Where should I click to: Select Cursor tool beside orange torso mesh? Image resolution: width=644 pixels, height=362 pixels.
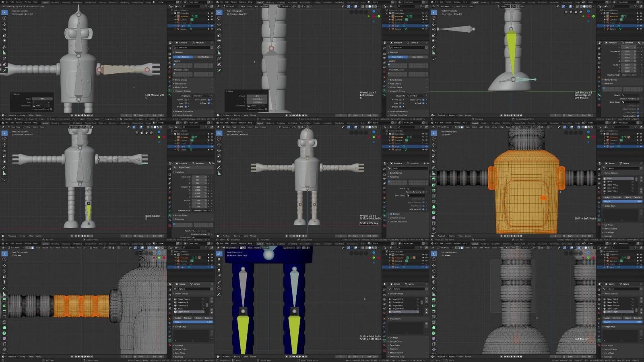pyautogui.click(x=433, y=139)
